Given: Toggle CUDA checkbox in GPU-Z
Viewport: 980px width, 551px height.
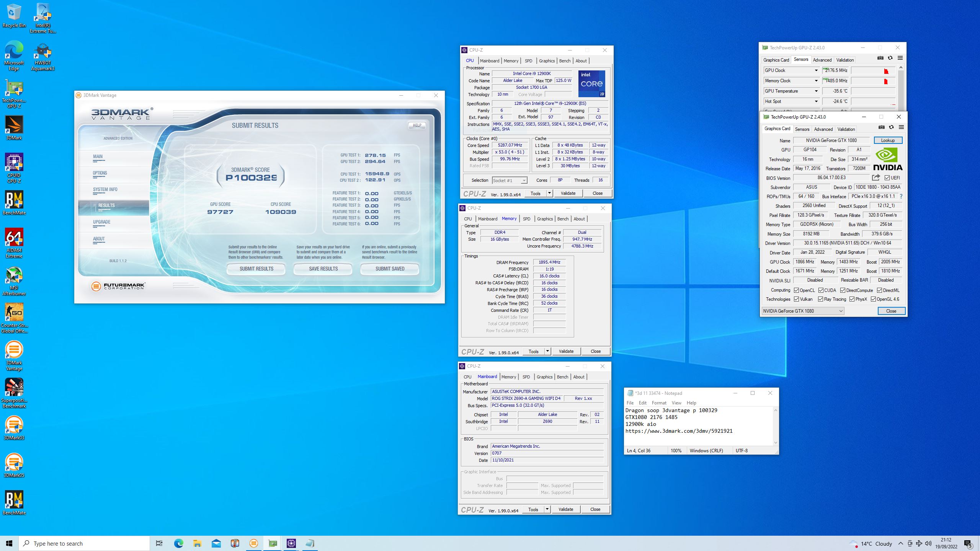Looking at the screenshot, I should click(821, 290).
